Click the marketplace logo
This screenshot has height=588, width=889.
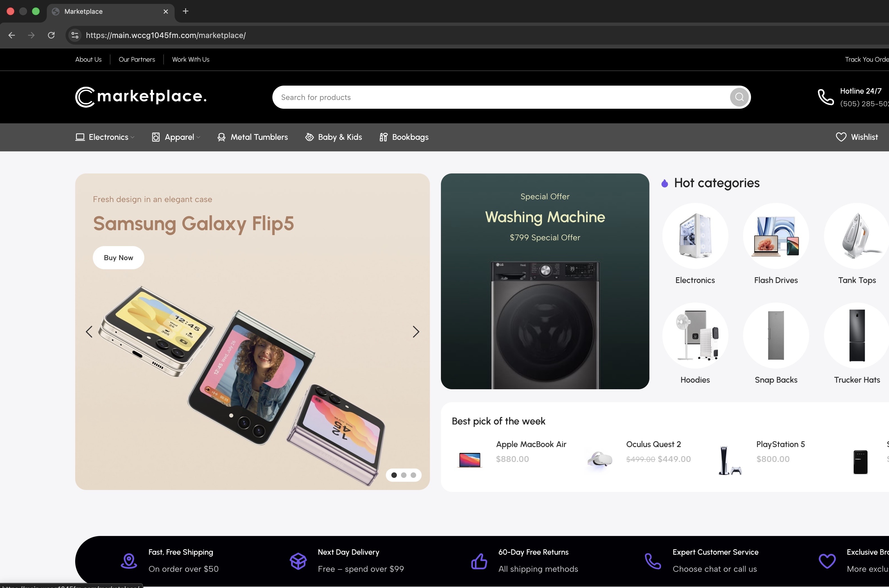[x=141, y=97]
